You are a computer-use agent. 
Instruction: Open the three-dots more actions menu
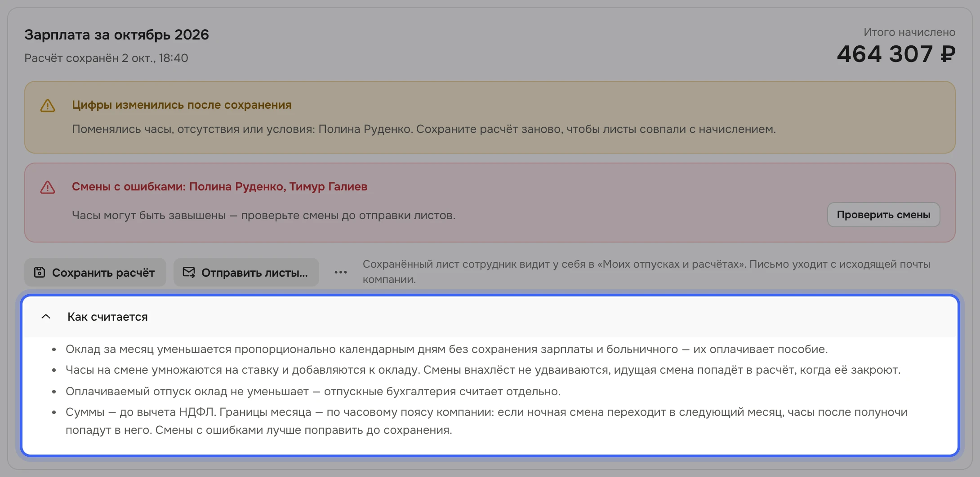click(x=341, y=272)
